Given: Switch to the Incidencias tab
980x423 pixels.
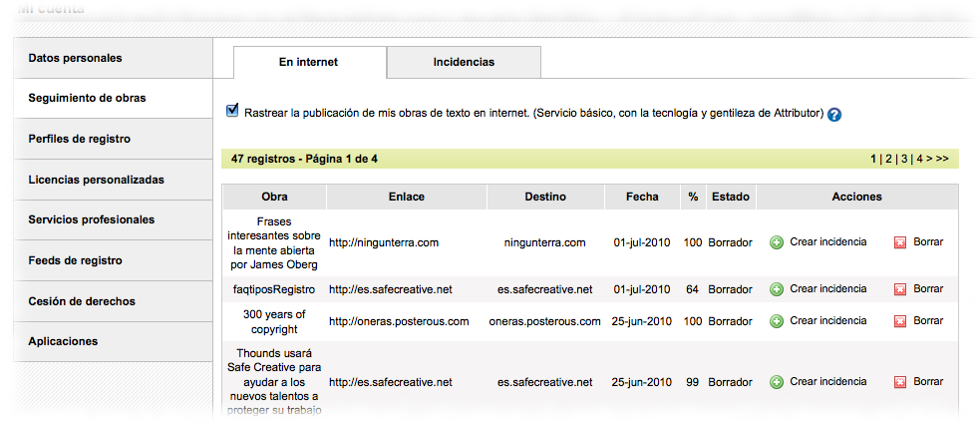Looking at the screenshot, I should point(464,62).
